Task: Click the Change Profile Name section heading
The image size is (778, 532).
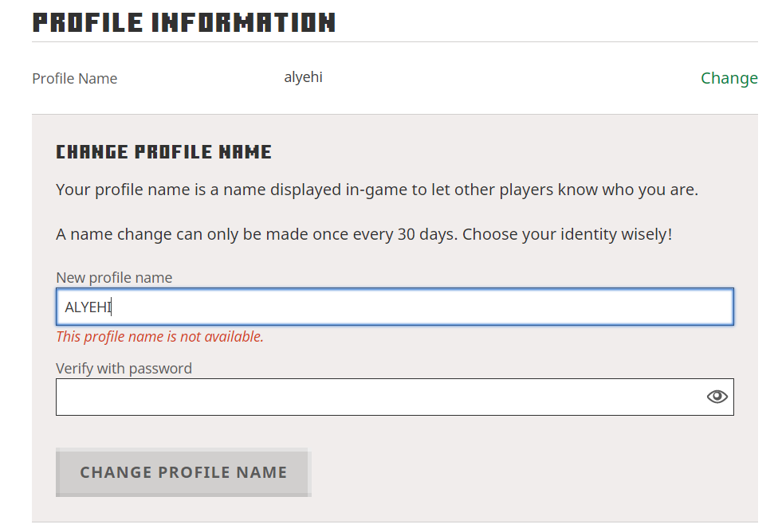Action: 163,152
